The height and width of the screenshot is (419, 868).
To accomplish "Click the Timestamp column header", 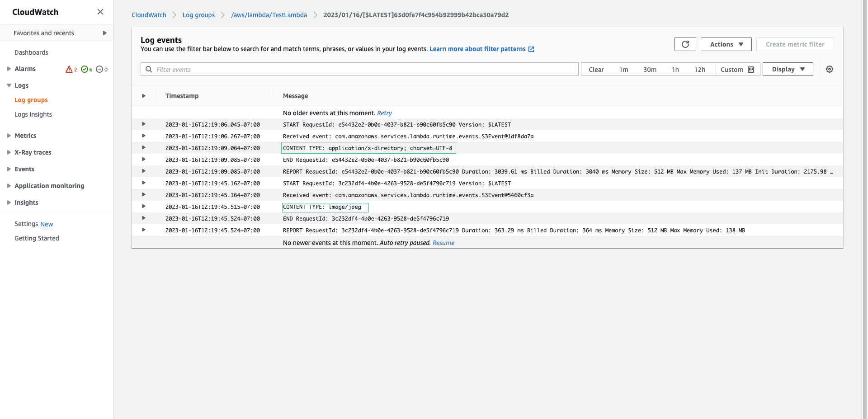I will tap(182, 96).
